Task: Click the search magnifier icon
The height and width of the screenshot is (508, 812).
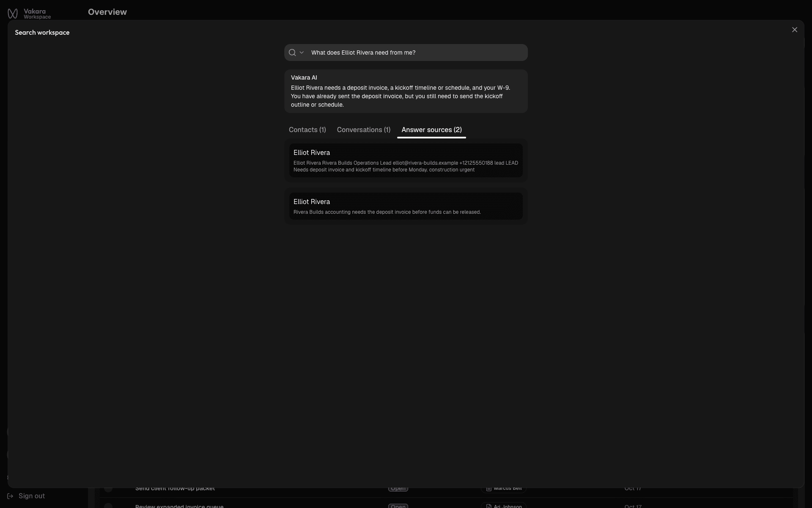Action: tap(292, 52)
